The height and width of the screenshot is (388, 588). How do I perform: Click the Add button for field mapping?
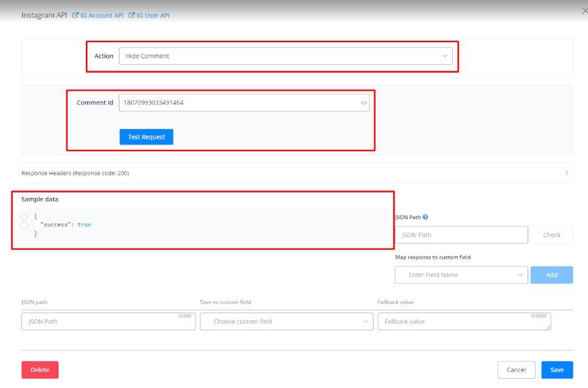[551, 275]
